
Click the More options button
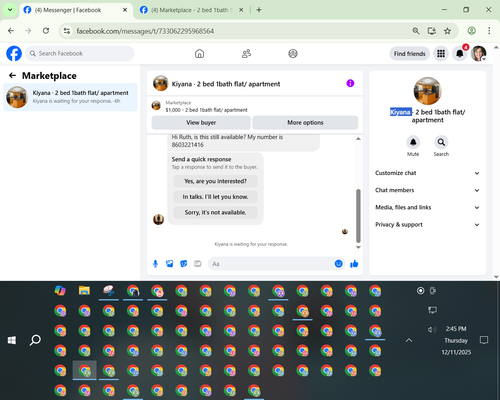click(305, 123)
